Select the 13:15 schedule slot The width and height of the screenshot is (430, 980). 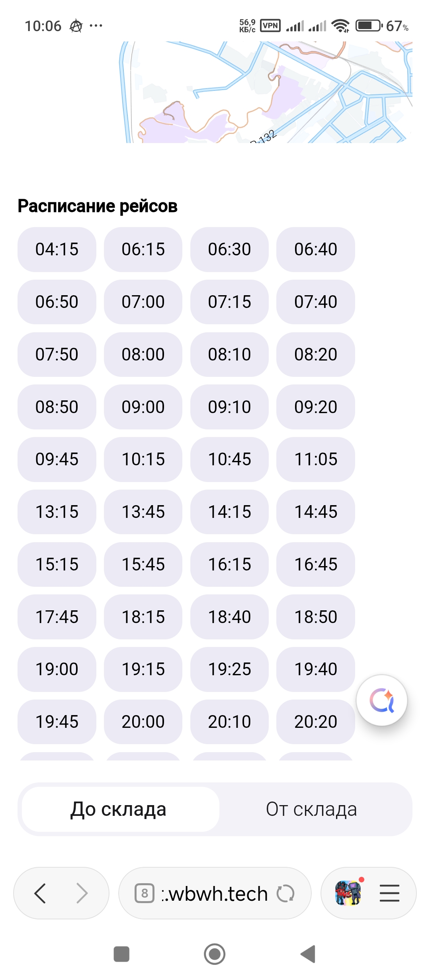[57, 512]
